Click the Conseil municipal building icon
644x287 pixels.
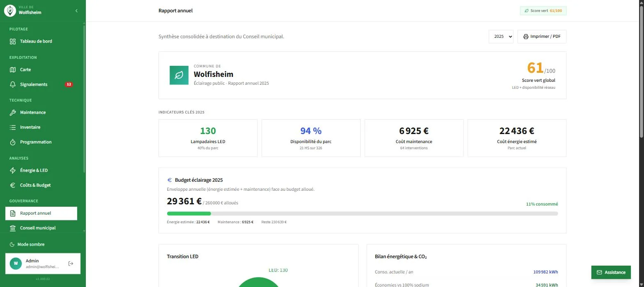[x=13, y=228]
